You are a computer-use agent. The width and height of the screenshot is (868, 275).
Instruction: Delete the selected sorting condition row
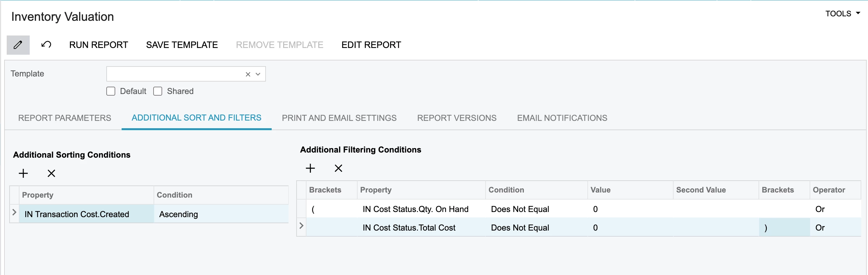tap(51, 173)
